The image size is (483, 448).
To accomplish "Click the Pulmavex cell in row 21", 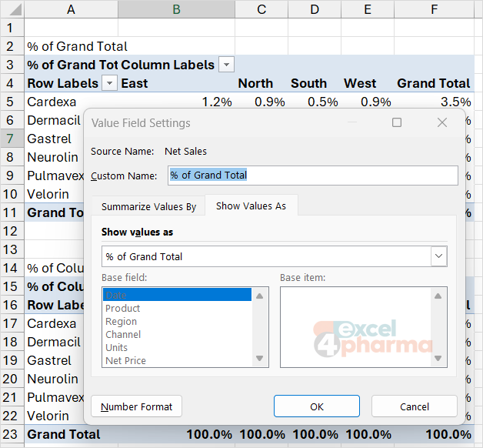I will point(54,397).
